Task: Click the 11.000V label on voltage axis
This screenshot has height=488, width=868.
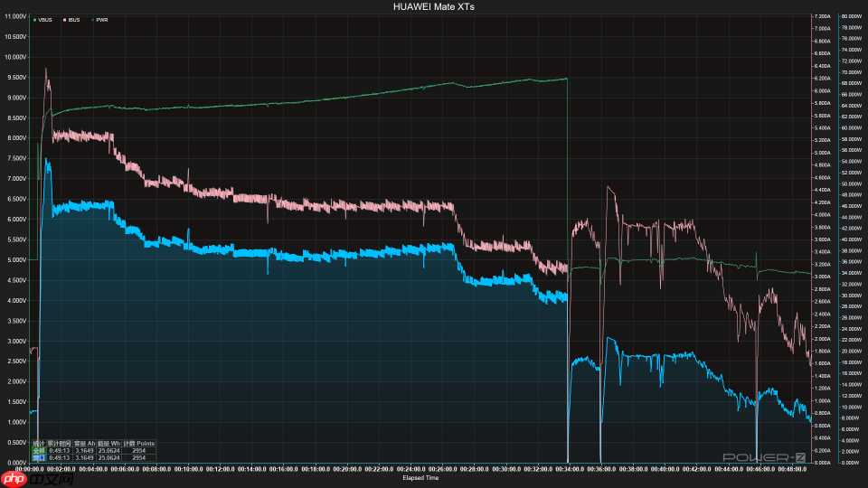Action: coord(14,36)
